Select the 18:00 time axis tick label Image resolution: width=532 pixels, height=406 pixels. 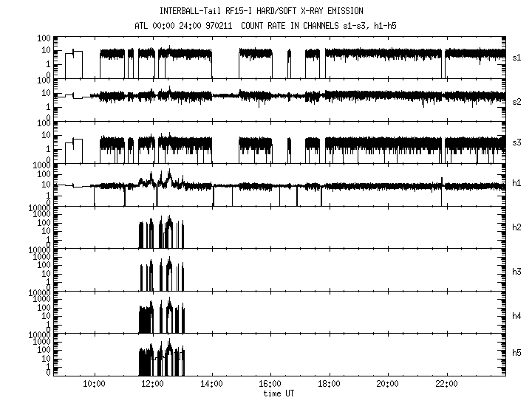tap(329, 384)
